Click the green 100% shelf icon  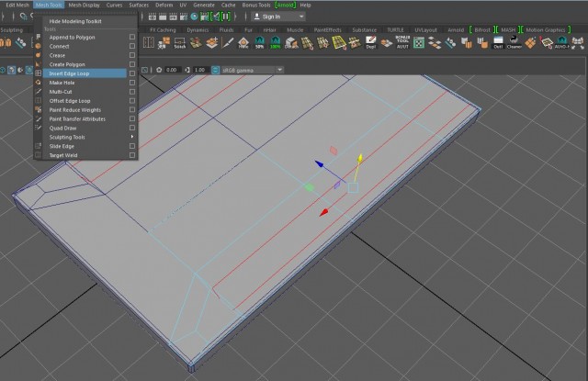[276, 43]
